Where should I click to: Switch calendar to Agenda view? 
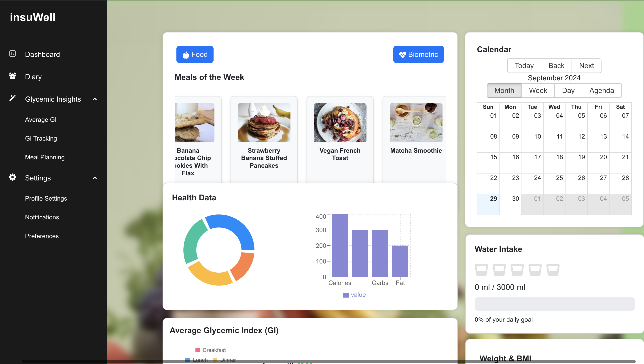601,90
